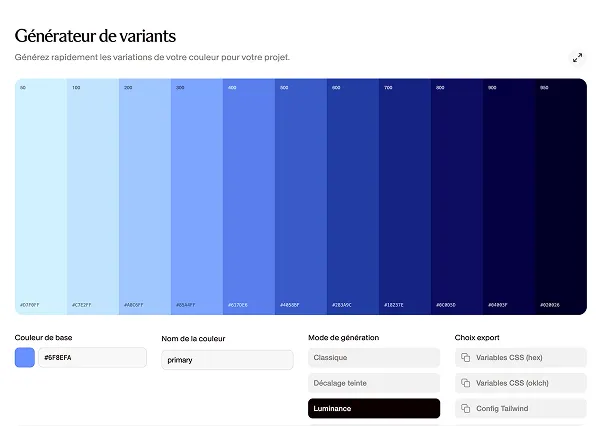
Task: Click the copy icon beside Variables CSS (oklch)
Action: tap(466, 383)
